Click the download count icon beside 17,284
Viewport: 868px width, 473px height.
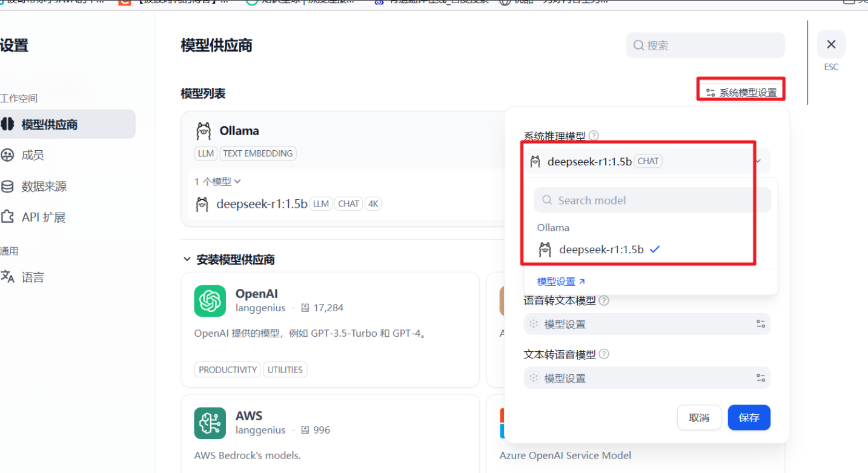pos(305,308)
